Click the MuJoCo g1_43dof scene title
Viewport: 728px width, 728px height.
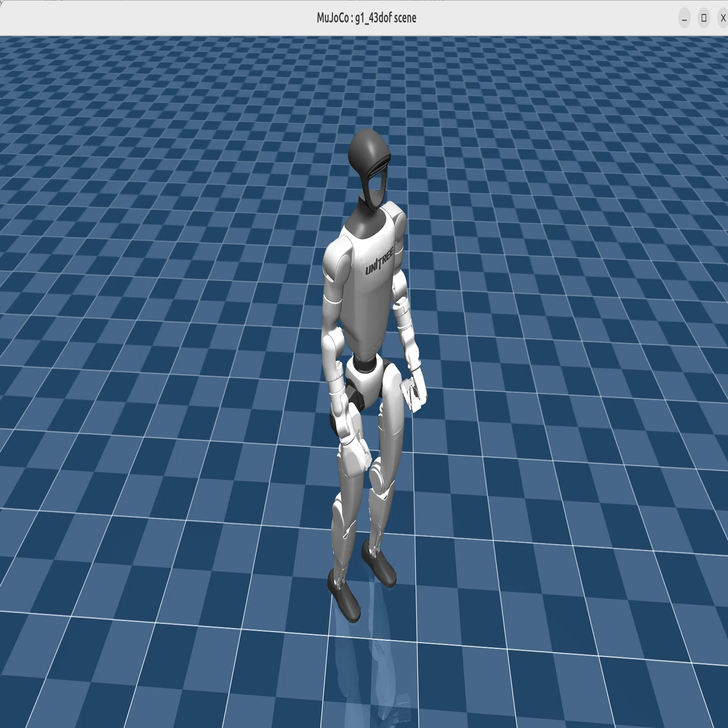tap(366, 18)
